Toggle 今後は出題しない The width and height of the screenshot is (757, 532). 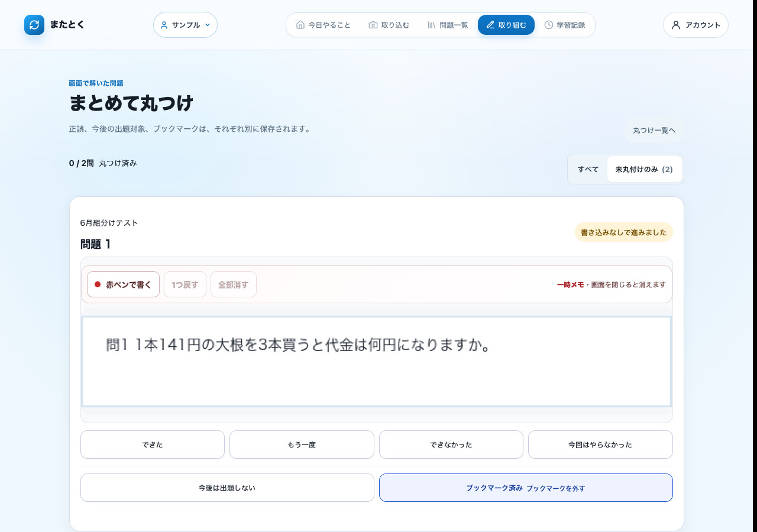click(x=227, y=488)
